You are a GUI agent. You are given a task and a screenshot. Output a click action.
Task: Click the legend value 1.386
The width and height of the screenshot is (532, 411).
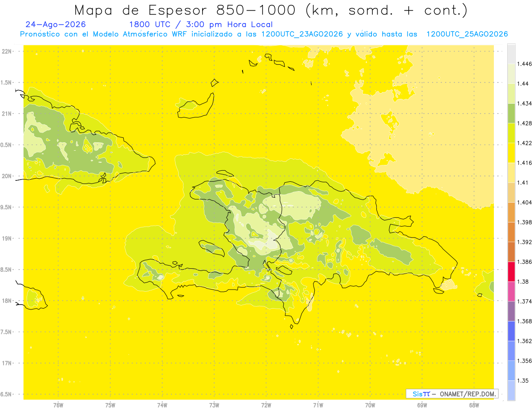tap(525, 262)
